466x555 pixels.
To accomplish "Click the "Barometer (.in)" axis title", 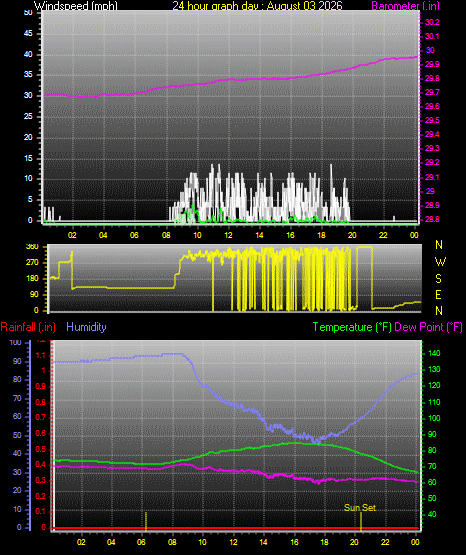I will pos(405,6).
